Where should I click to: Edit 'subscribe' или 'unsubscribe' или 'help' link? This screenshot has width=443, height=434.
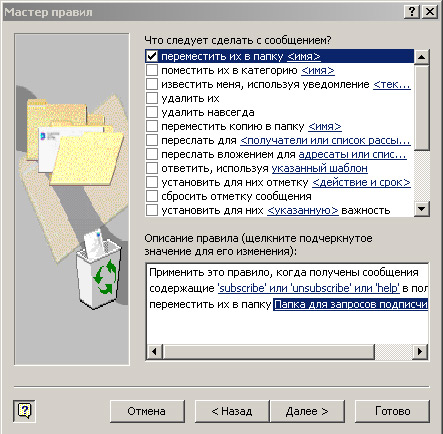coord(308,288)
